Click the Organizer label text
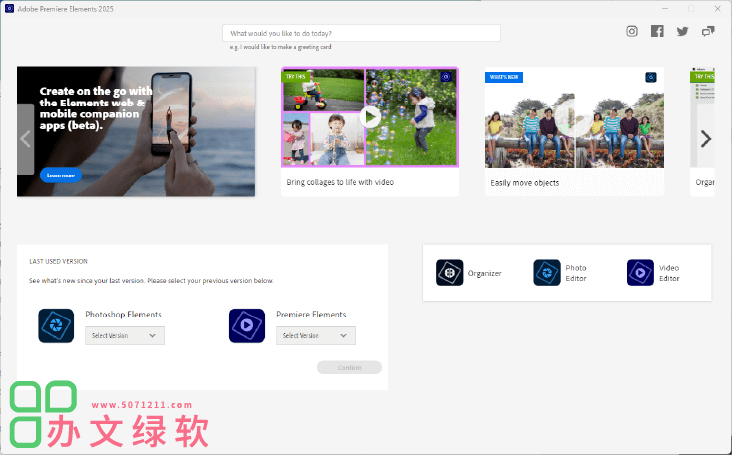 click(485, 273)
